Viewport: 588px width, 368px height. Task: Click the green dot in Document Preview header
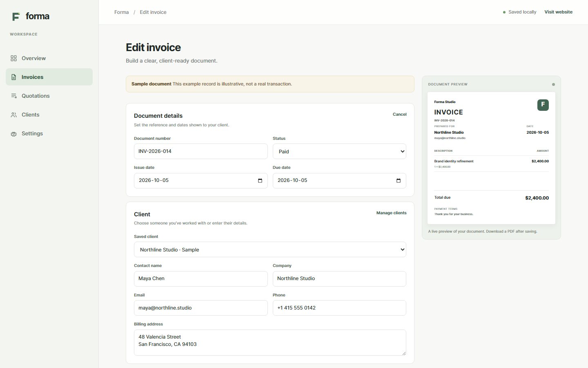pyautogui.click(x=553, y=85)
